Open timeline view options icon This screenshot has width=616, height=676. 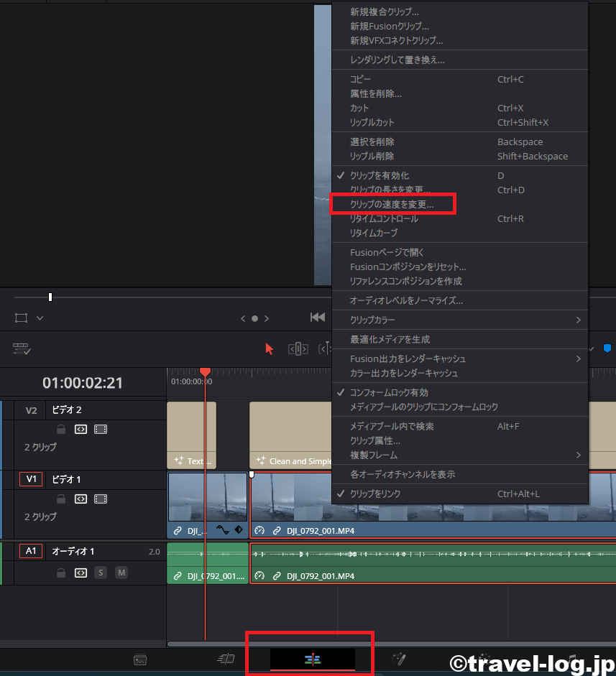pos(20,349)
